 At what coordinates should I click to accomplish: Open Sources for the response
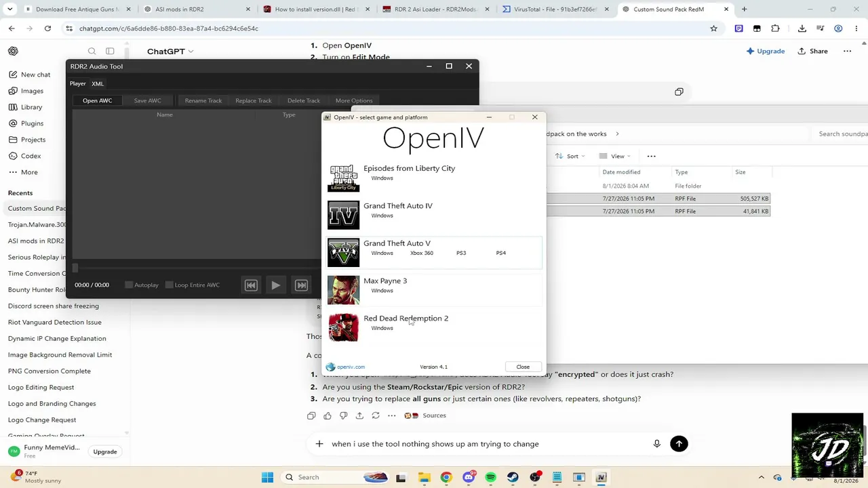425,415
